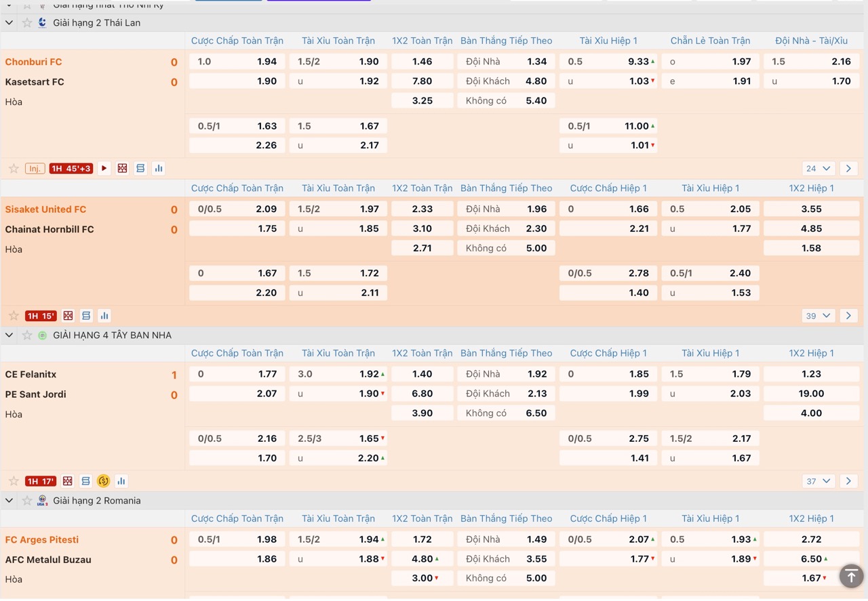Select home team over 1.5 at 2.16
The height and width of the screenshot is (601, 868).
tap(812, 62)
